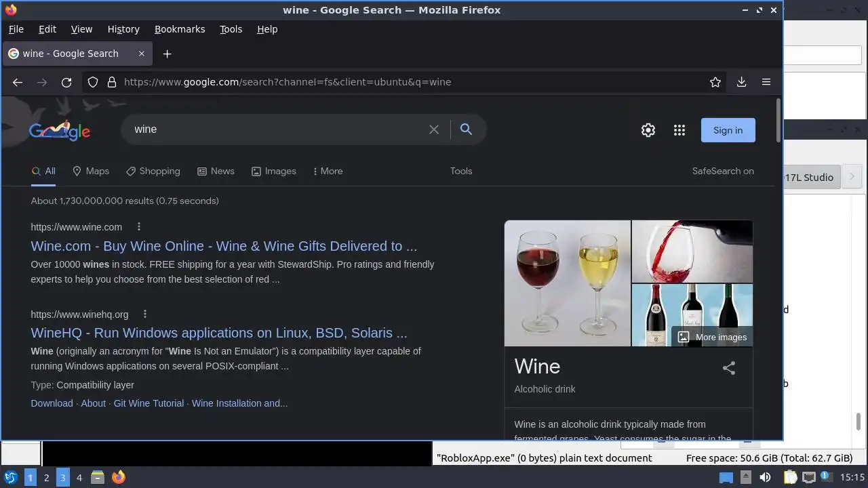The image size is (868, 488).
Task: Open the File menu
Action: click(x=16, y=29)
